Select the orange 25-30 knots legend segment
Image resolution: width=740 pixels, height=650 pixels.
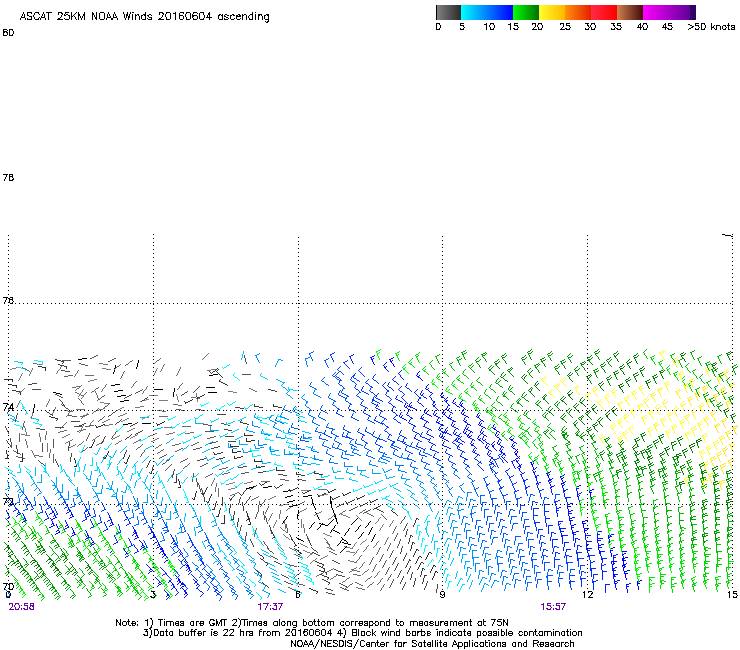[578, 12]
